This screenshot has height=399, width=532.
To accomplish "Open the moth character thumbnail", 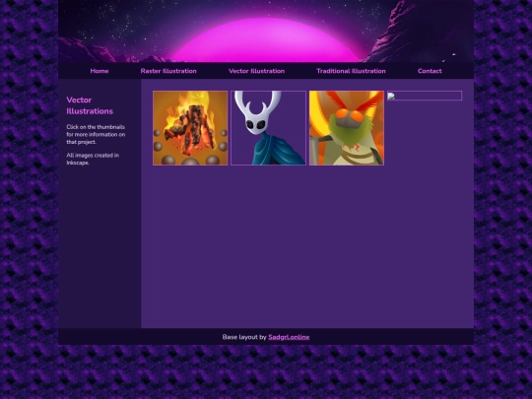I will click(347, 128).
